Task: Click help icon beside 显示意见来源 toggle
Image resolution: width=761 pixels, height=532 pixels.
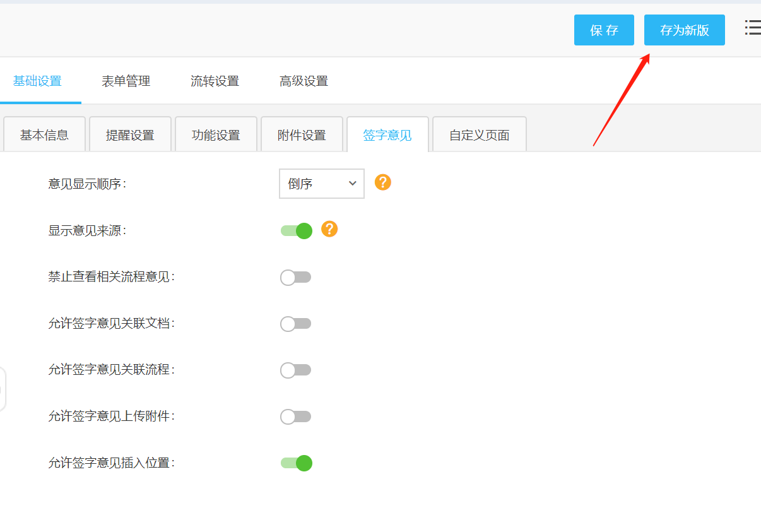Action: click(x=329, y=229)
